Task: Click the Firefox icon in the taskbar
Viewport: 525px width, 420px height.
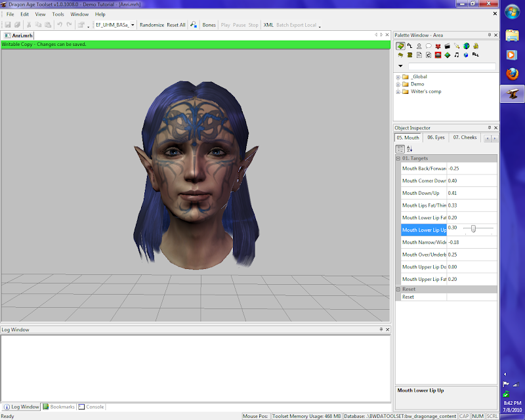Action: click(512, 74)
